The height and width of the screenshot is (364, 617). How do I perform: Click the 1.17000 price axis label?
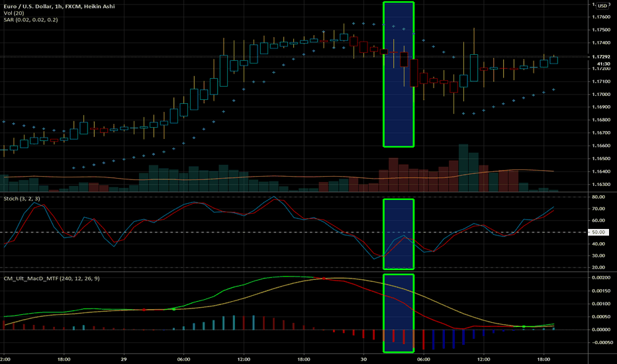click(x=601, y=95)
